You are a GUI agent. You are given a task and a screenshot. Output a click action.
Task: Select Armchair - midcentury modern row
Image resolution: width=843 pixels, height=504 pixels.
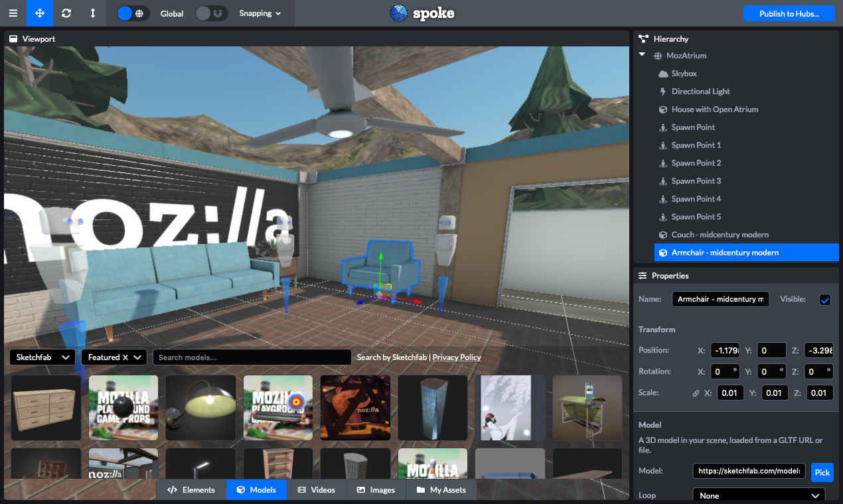click(x=746, y=253)
